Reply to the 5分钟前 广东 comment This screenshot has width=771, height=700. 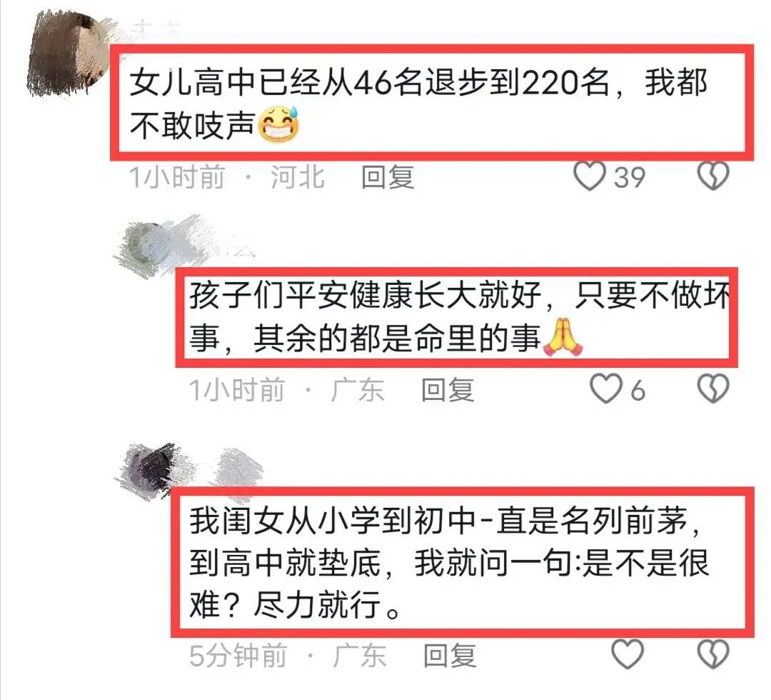point(450,656)
